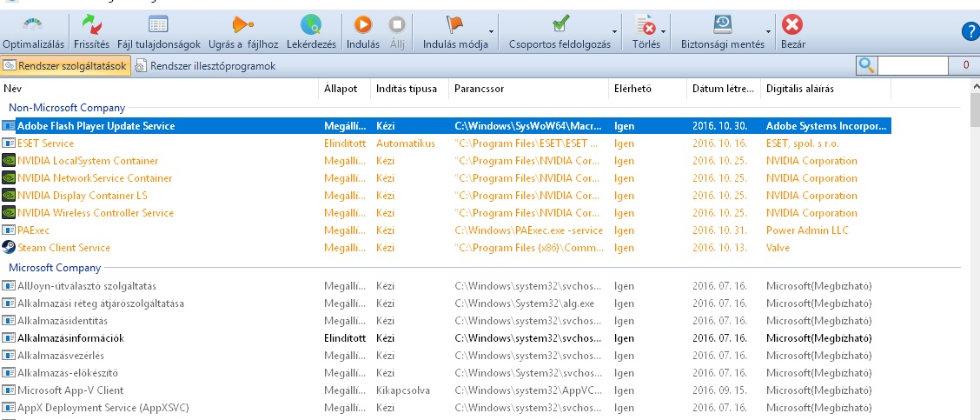Screen dimensions: 980x420
Task: Sort by Dátum létrehozva column header
Action: pos(724,89)
